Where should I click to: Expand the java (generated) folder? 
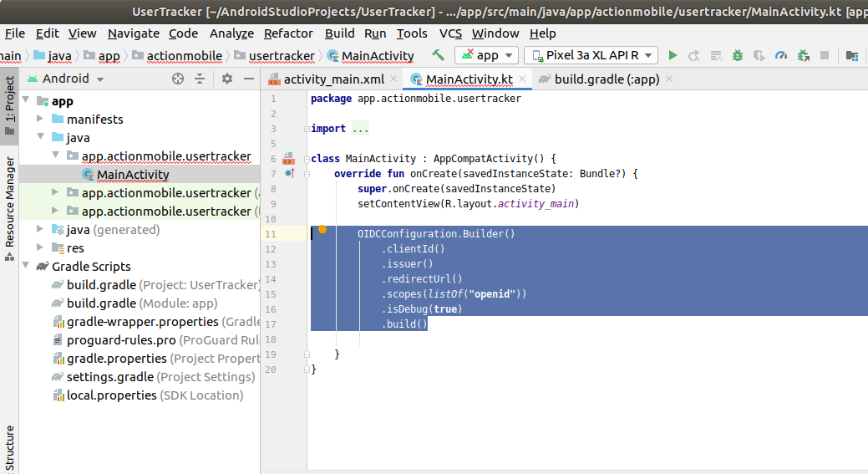[x=40, y=229]
